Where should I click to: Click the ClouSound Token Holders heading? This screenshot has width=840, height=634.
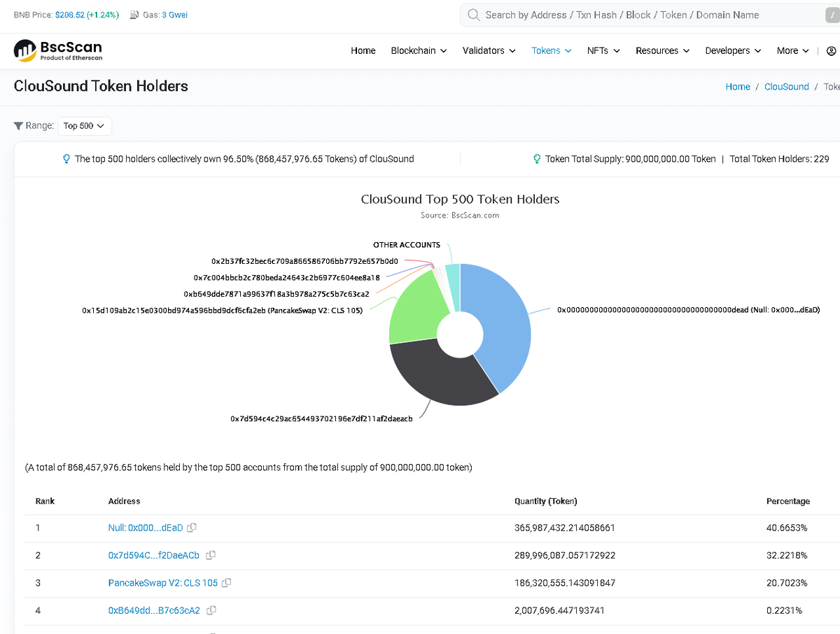pos(101,86)
